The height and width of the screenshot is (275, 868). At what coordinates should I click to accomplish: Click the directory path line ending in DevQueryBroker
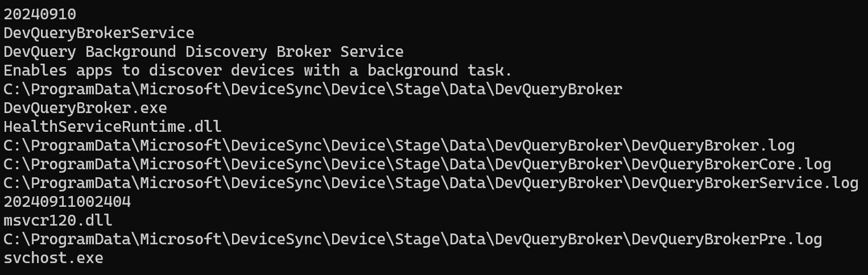click(x=313, y=89)
